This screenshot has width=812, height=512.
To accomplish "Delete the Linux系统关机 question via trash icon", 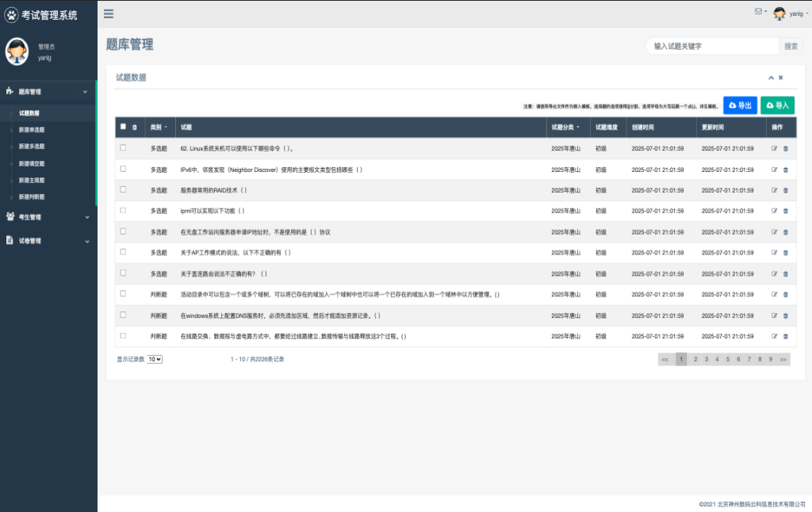I will [x=786, y=148].
